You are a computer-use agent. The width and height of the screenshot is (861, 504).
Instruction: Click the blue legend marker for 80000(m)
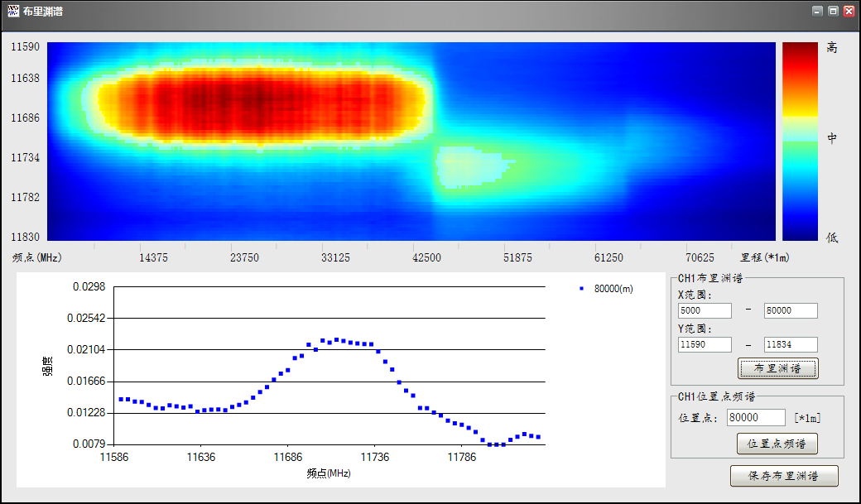[582, 289]
